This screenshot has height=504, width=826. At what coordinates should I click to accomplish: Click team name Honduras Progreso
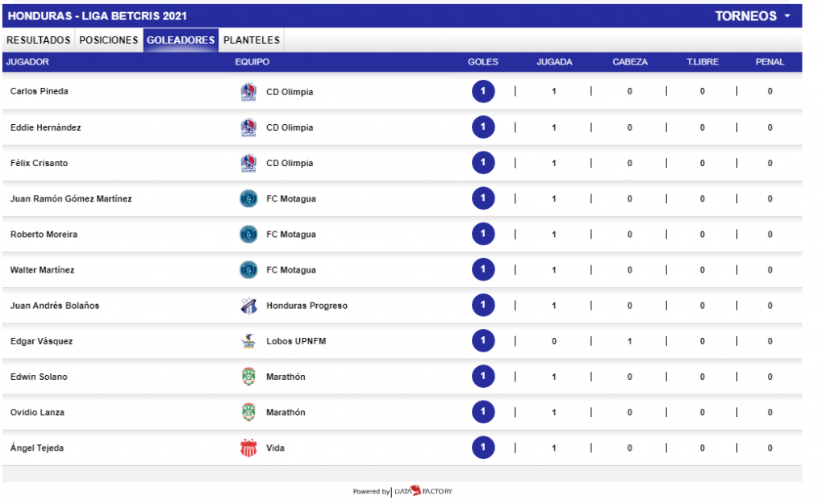pyautogui.click(x=307, y=306)
